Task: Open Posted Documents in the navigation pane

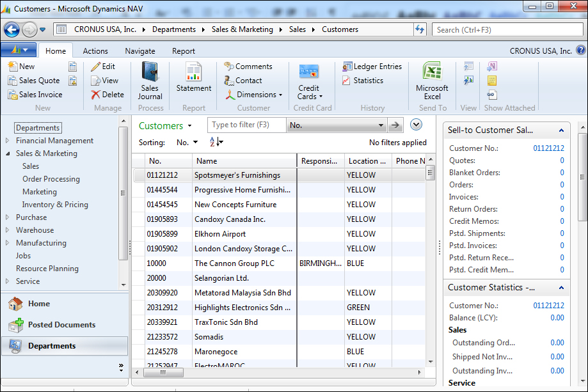Action: tap(65, 325)
